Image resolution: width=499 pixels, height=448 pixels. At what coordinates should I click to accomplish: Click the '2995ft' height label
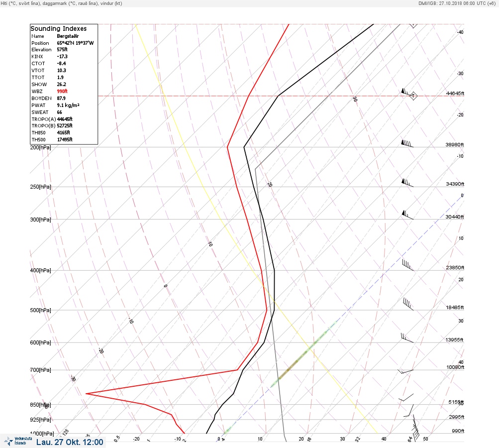456,417
